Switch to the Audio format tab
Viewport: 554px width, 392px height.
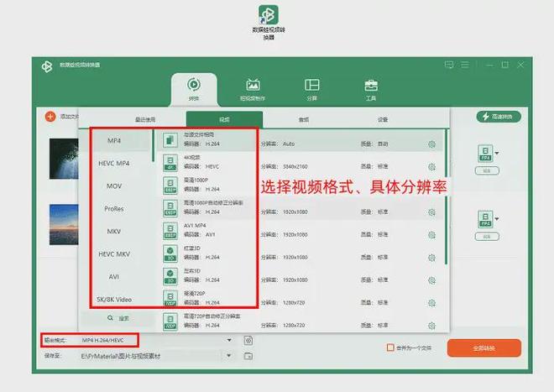[x=304, y=119]
